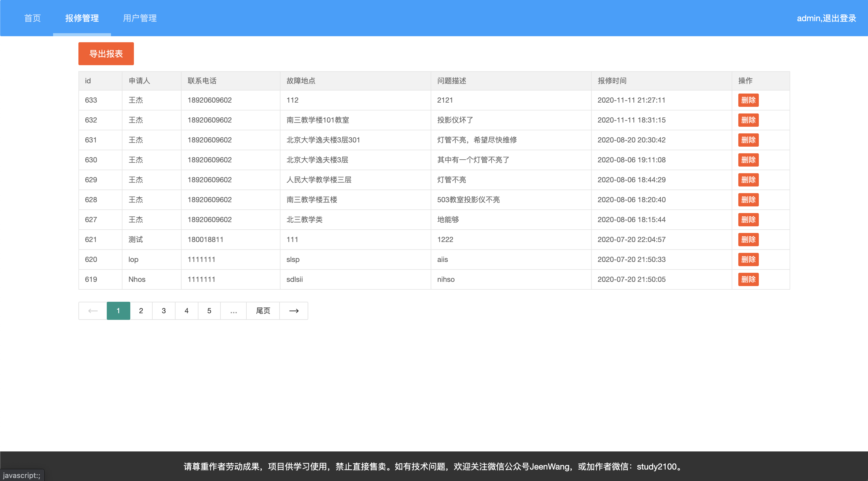868x481 pixels.
Task: Click the previous page arrow icon
Action: tap(93, 311)
